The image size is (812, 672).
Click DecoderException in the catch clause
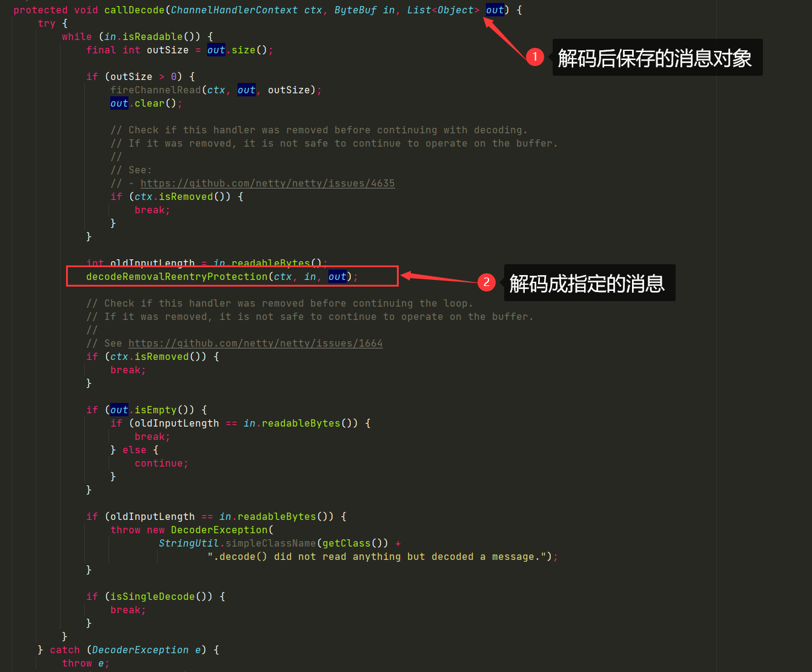point(140,650)
